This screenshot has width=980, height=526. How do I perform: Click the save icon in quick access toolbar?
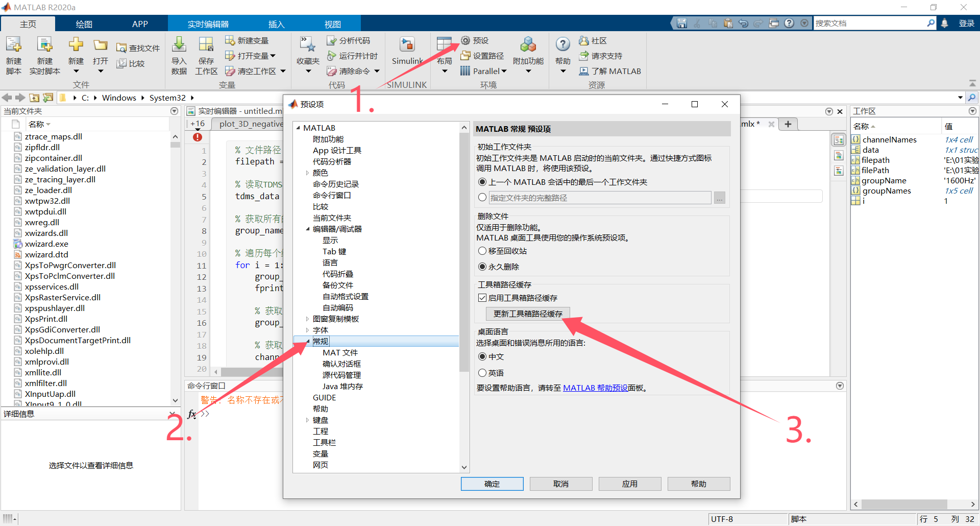pyautogui.click(x=682, y=23)
